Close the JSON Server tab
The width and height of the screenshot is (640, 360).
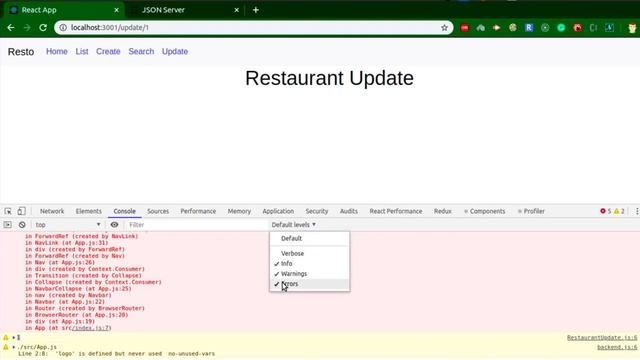tap(236, 10)
